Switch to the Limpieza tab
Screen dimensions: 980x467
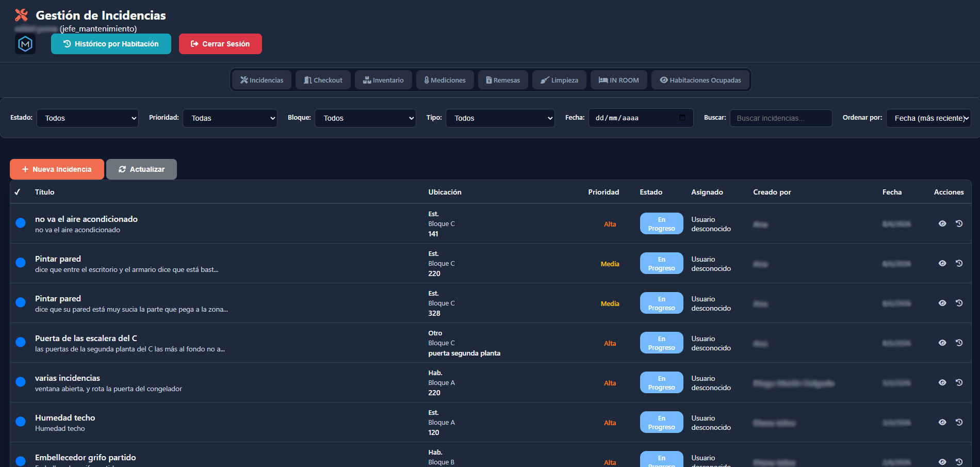pos(559,80)
